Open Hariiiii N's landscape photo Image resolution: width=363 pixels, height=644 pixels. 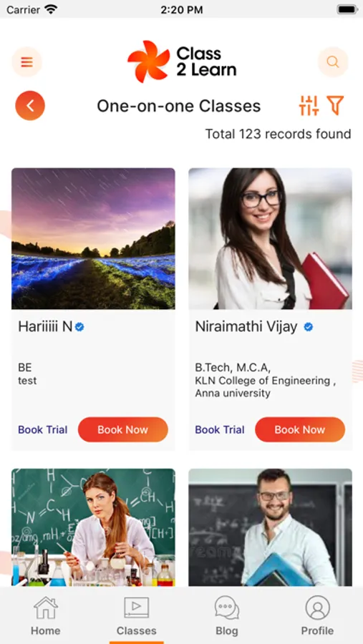coord(93,238)
